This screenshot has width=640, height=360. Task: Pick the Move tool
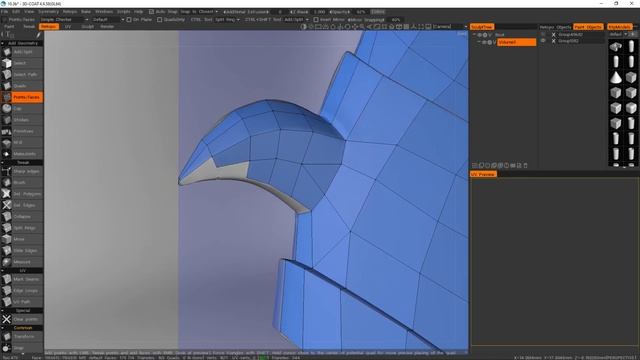tap(22, 239)
